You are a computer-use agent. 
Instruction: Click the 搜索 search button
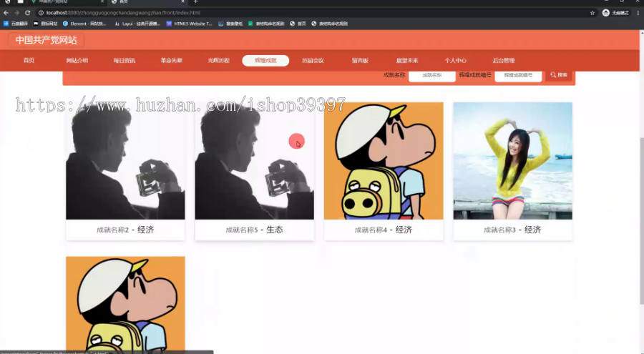(559, 75)
